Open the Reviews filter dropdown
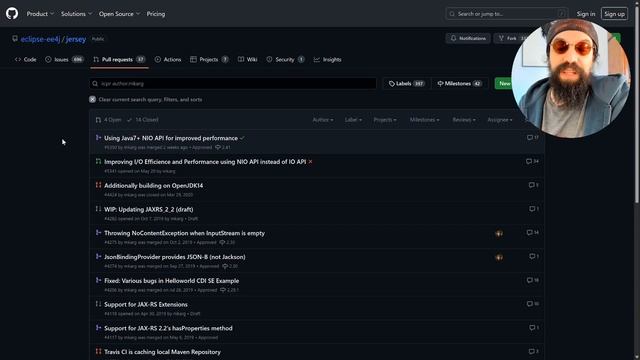 click(x=464, y=120)
